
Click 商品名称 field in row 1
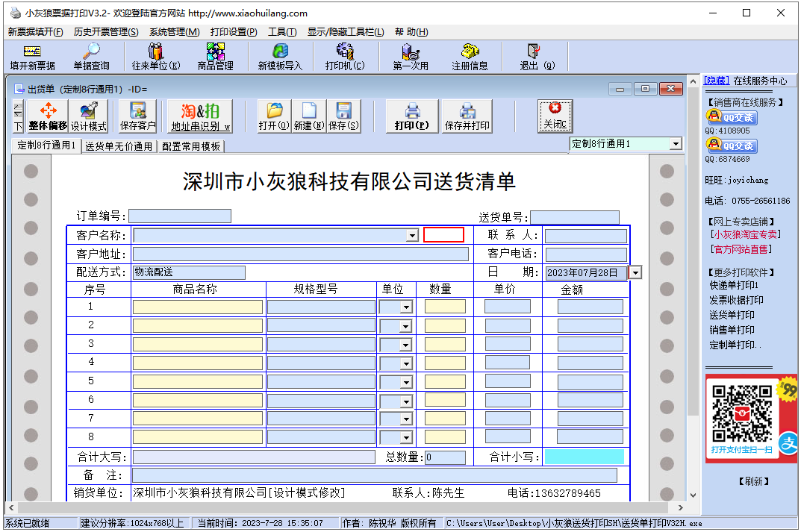point(198,307)
